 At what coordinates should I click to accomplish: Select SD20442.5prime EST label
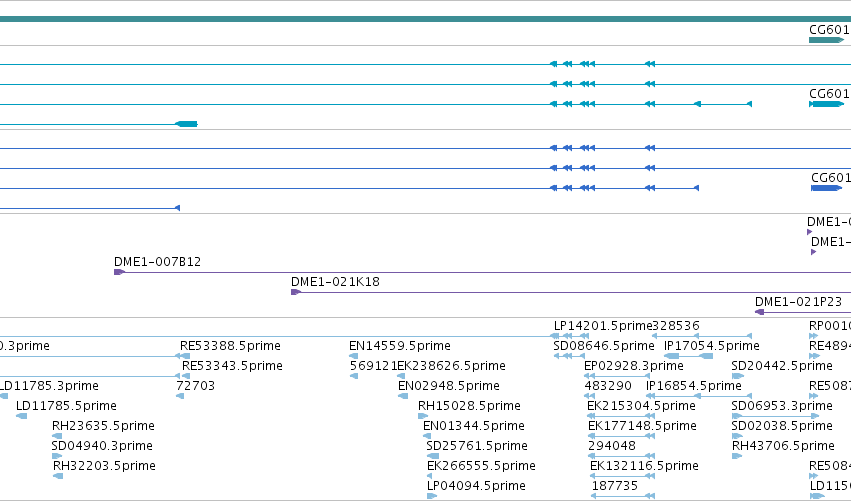(x=782, y=366)
